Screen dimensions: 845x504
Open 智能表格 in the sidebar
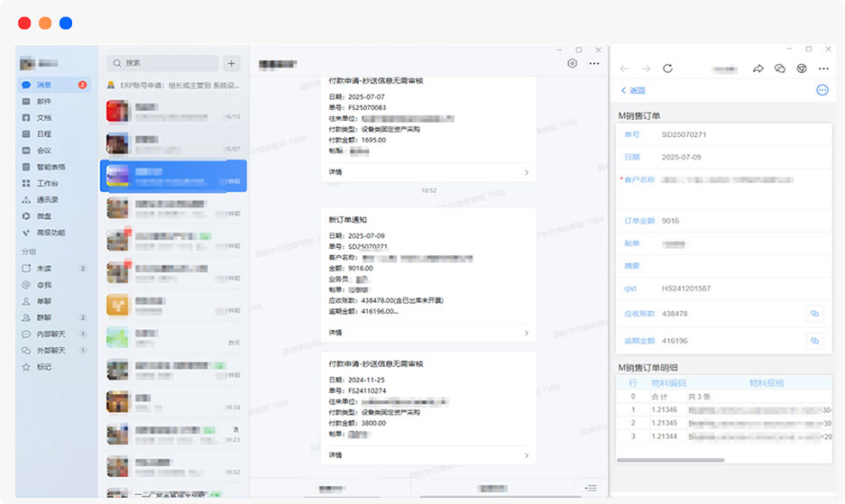click(50, 167)
